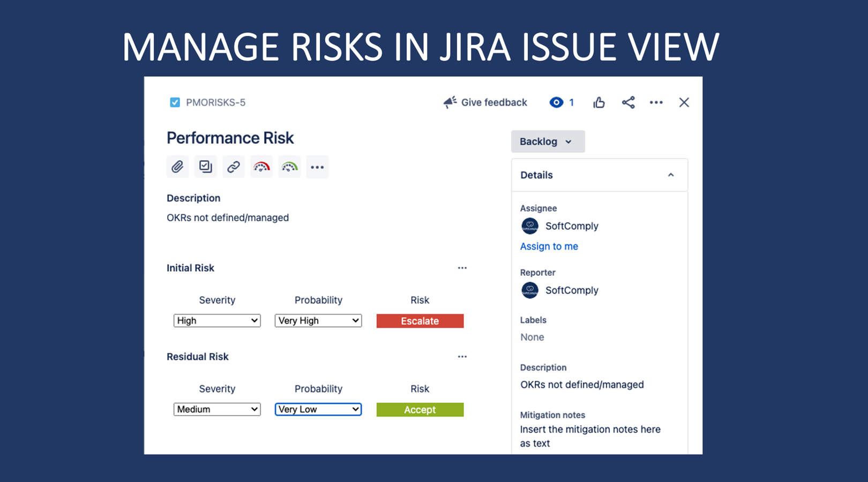Click the watcher count number 1

coord(571,102)
